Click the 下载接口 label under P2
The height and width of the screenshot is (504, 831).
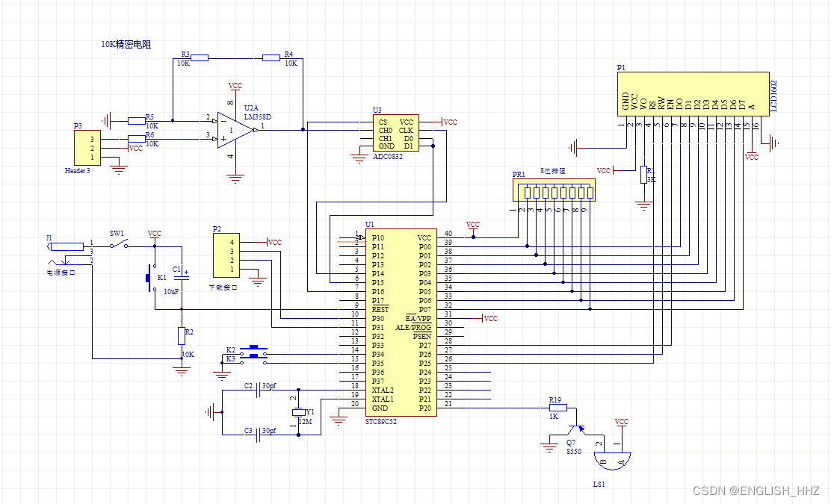[223, 287]
